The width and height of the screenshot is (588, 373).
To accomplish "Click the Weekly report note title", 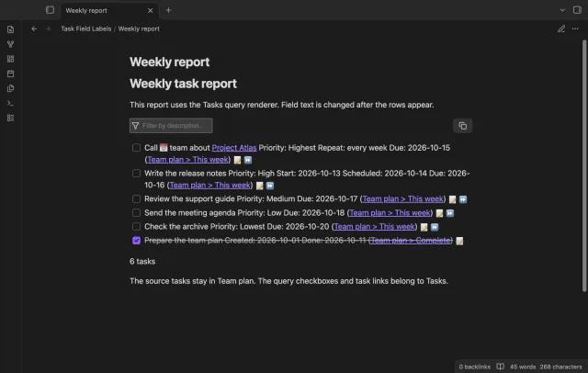I will 169,62.
